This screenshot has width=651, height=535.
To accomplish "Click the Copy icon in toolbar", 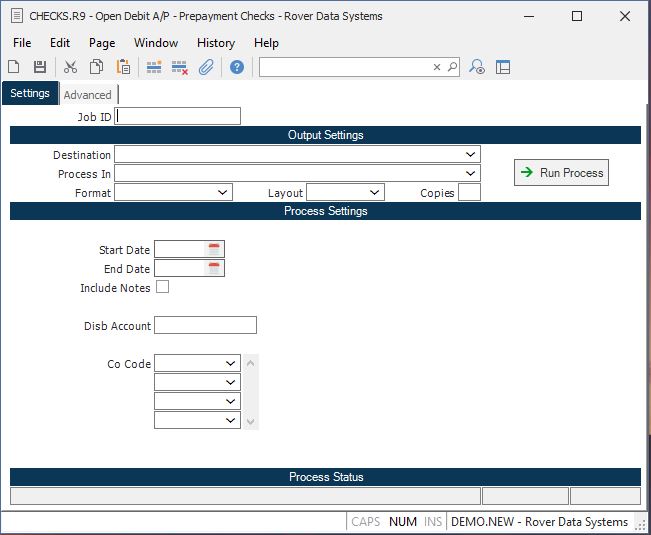I will click(97, 67).
